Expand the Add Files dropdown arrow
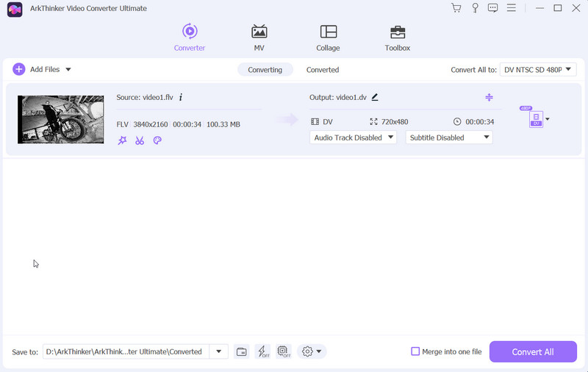This screenshot has width=588, height=372. tap(68, 69)
